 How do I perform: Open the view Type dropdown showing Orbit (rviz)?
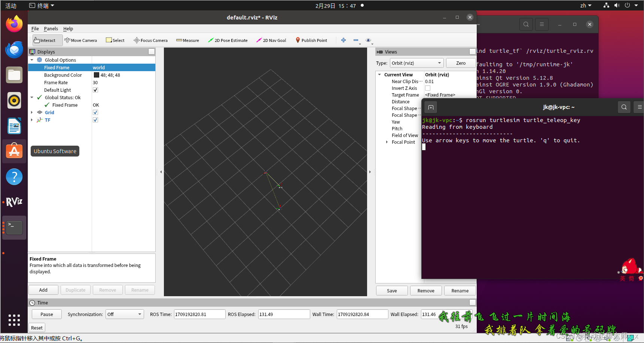416,63
